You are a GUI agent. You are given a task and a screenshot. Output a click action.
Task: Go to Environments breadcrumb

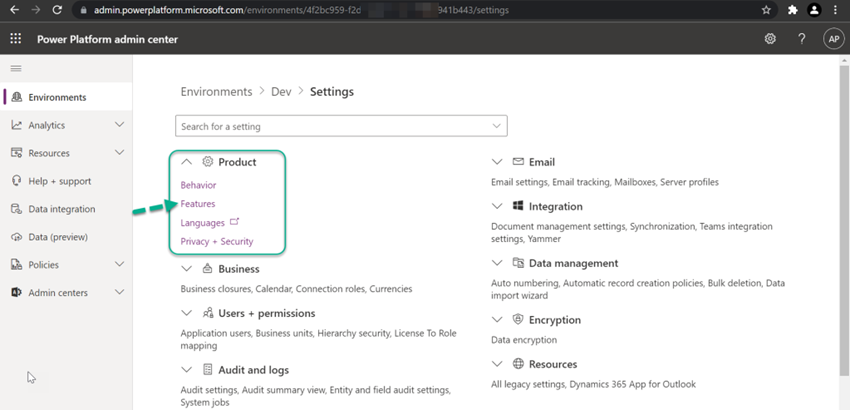point(216,92)
